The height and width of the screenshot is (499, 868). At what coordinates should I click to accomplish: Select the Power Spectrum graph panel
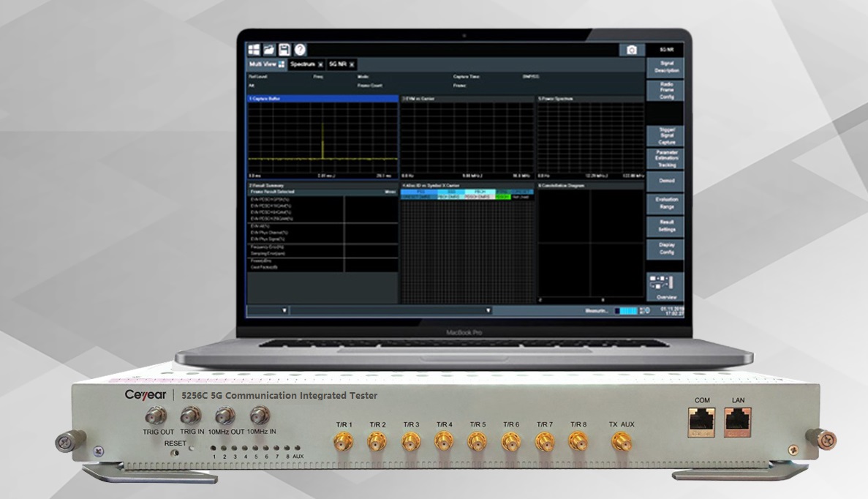pos(591,138)
